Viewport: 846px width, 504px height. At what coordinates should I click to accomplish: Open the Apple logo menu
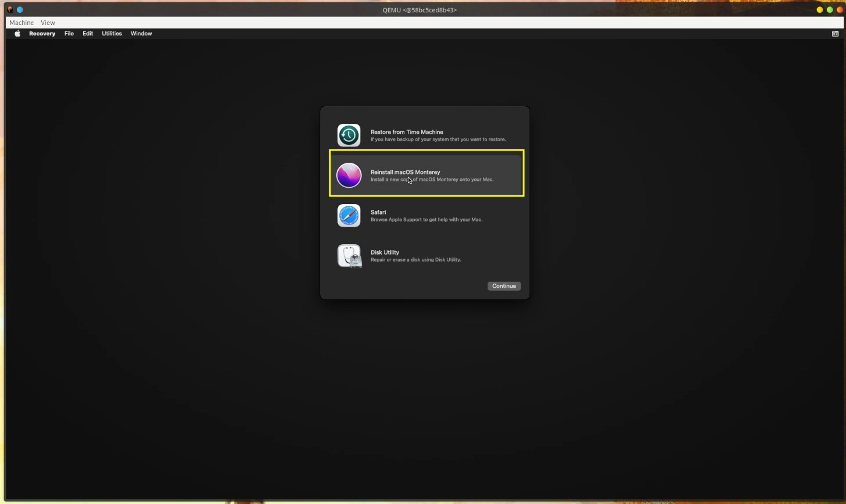(17, 34)
